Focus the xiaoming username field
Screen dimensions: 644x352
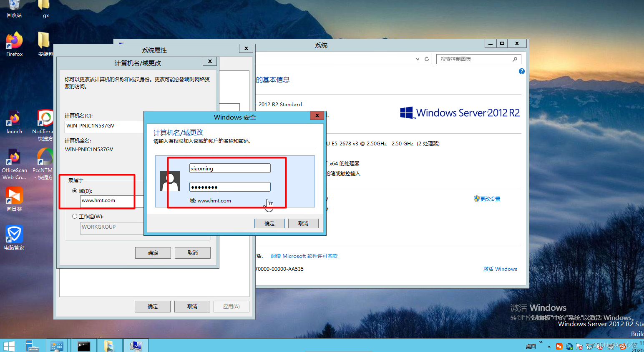(230, 168)
